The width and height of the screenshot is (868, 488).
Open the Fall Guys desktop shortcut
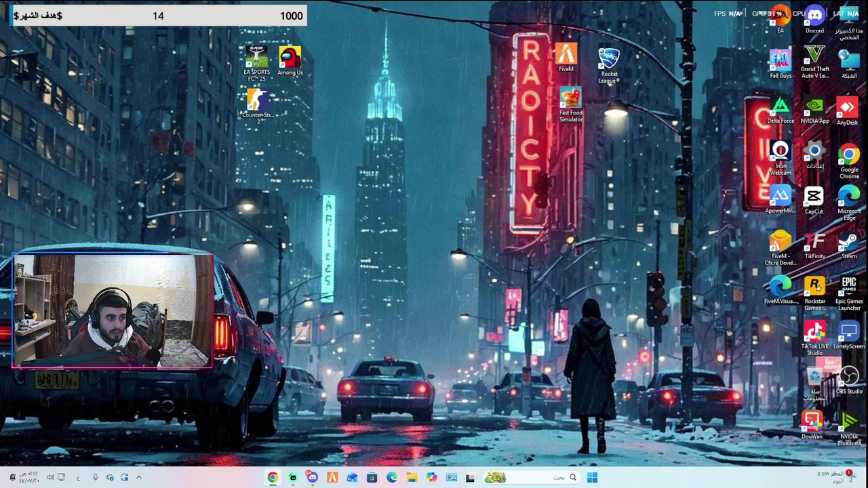click(x=780, y=64)
